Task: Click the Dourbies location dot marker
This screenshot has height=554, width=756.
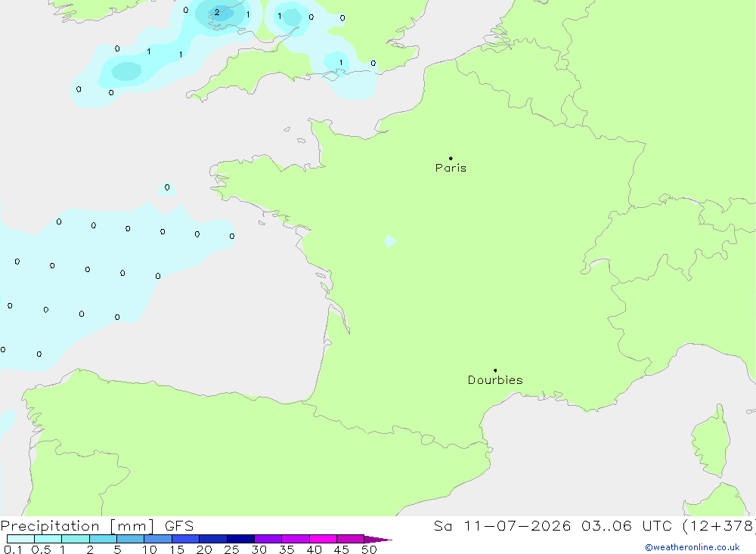Action: point(495,370)
